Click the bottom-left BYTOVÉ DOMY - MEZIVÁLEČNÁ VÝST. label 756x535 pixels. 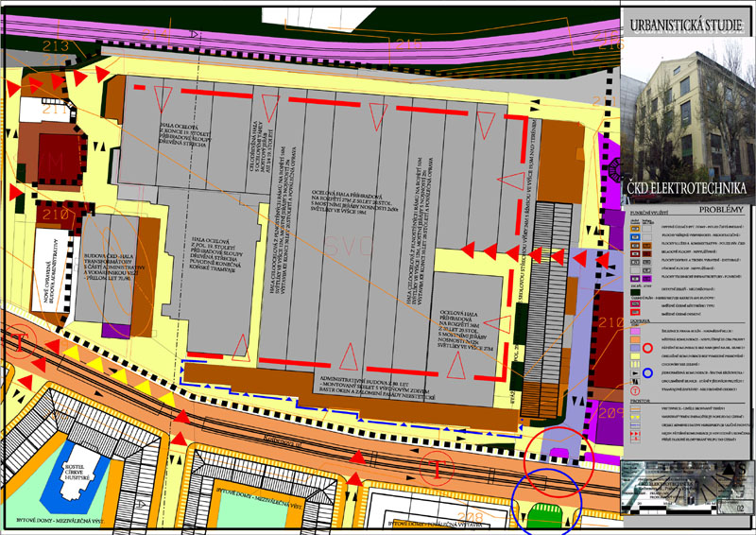[x=60, y=521]
